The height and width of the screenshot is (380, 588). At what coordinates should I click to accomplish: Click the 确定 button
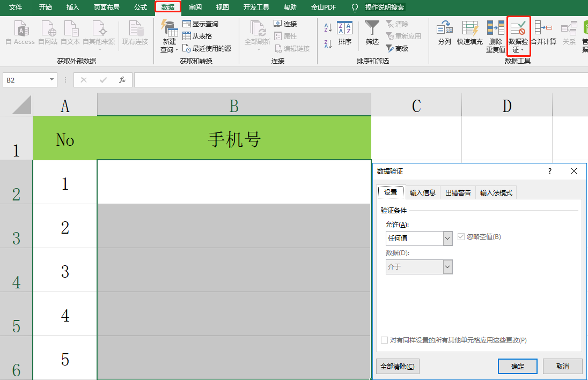click(518, 366)
